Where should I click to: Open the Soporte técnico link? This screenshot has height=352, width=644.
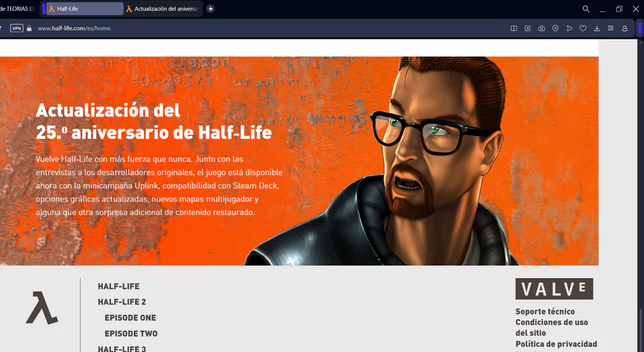coord(545,311)
